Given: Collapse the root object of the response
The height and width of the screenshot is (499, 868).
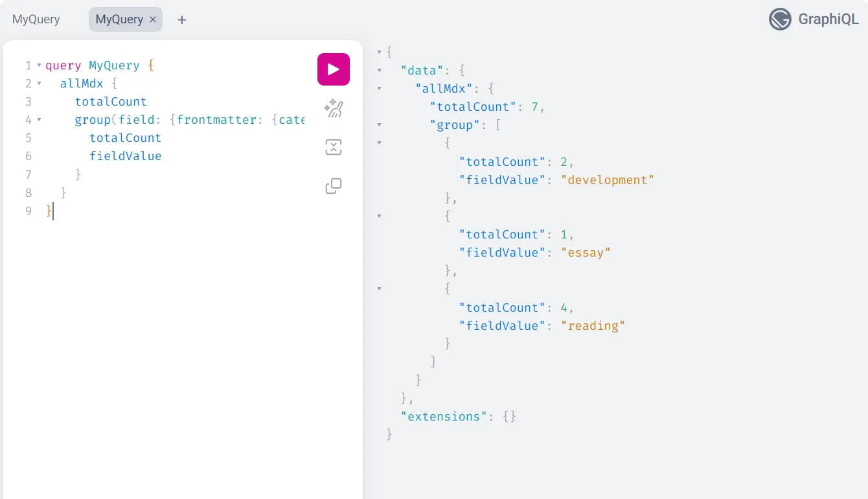Looking at the screenshot, I should (x=379, y=52).
